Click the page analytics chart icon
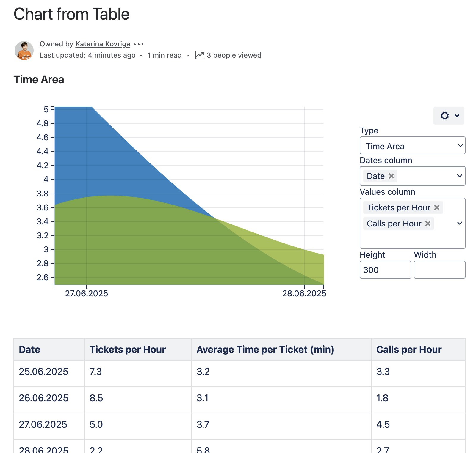The width and height of the screenshot is (476, 453). 199,55
